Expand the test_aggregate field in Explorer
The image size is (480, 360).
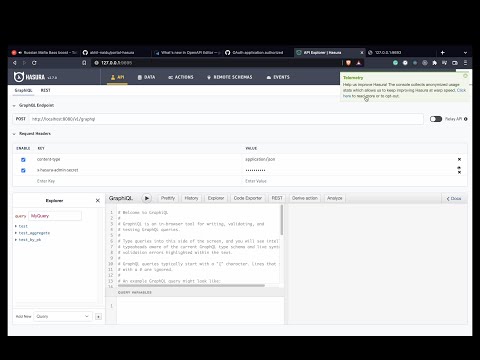point(32,233)
